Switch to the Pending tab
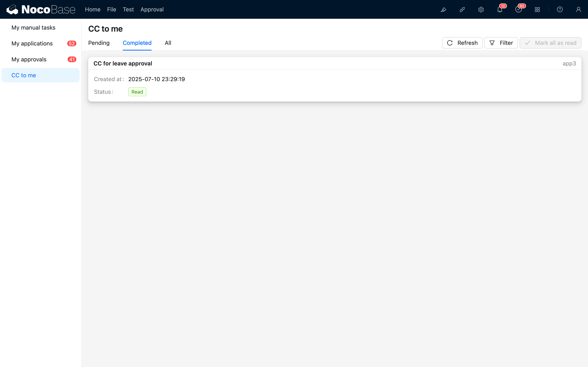 [99, 43]
